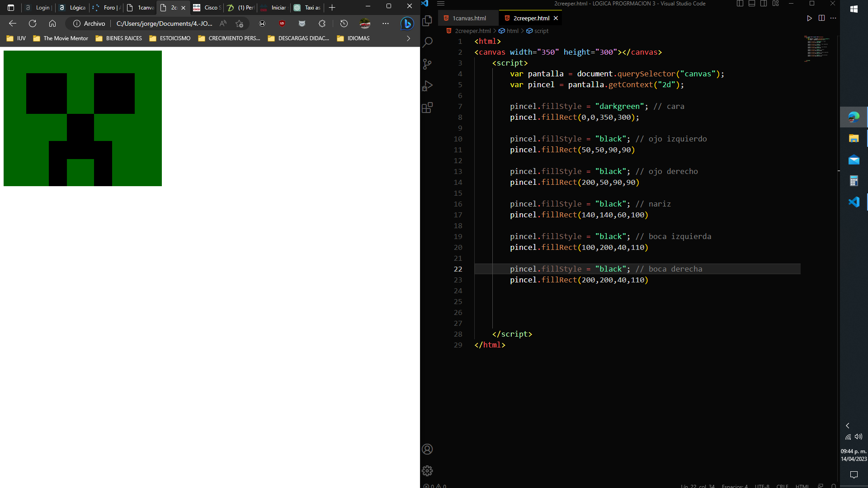Change line ending via CRLF status item
Viewport: 868px width, 488px height.
[x=783, y=486]
